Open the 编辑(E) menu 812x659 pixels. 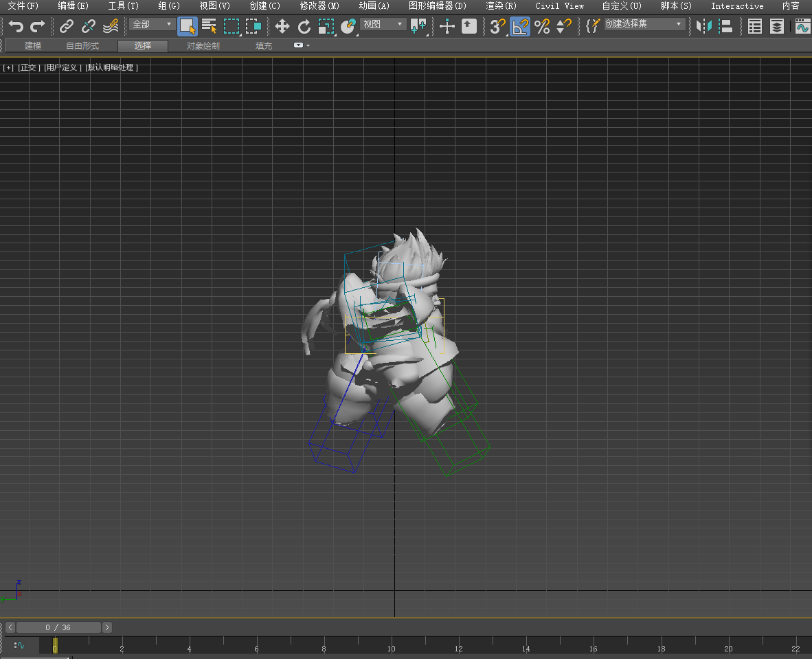point(73,5)
